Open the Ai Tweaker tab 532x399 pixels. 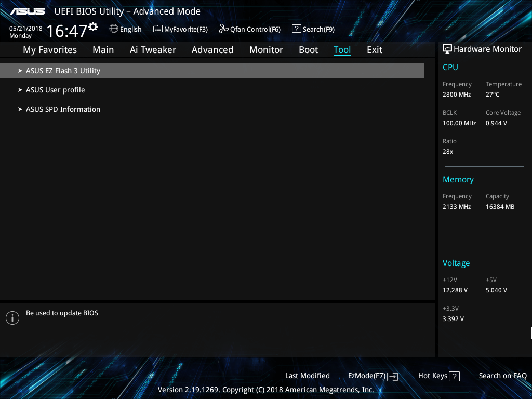(x=153, y=50)
